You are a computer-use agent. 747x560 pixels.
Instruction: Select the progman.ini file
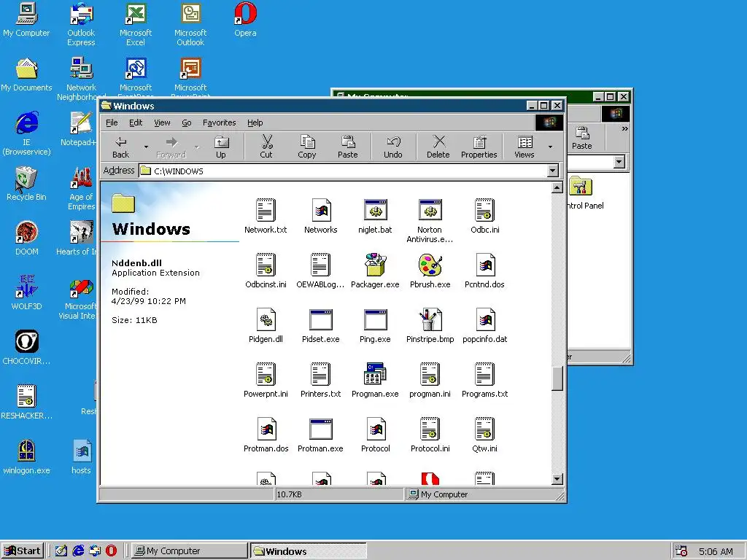430,380
